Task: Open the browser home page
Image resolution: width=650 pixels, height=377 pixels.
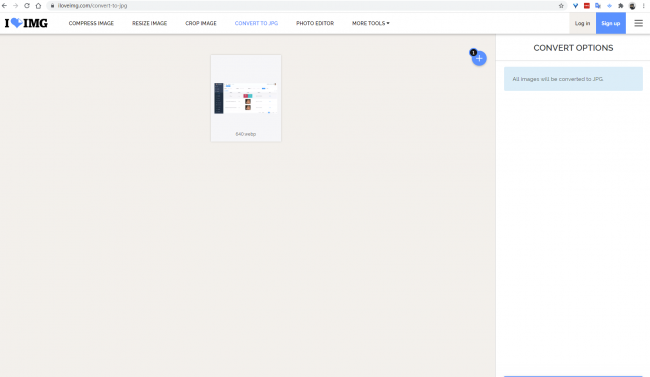Action: pos(38,6)
